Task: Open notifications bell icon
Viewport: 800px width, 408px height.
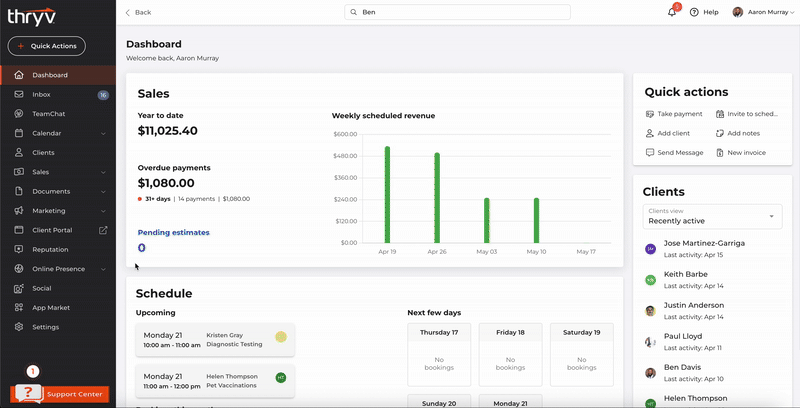Action: pos(672,12)
